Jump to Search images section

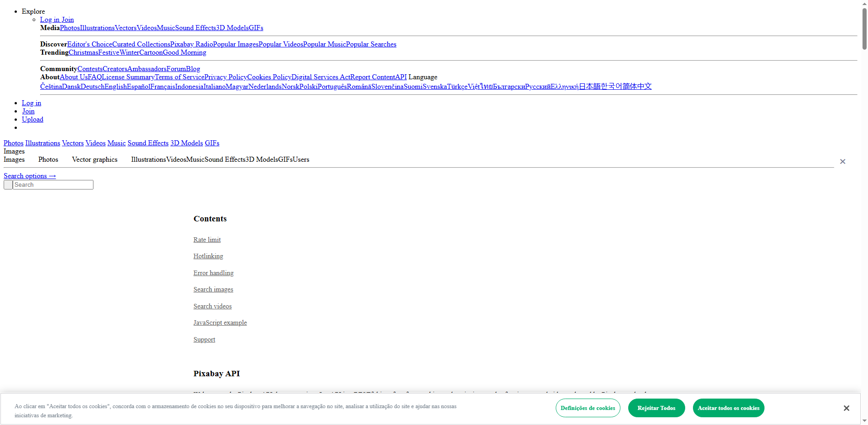(x=213, y=289)
